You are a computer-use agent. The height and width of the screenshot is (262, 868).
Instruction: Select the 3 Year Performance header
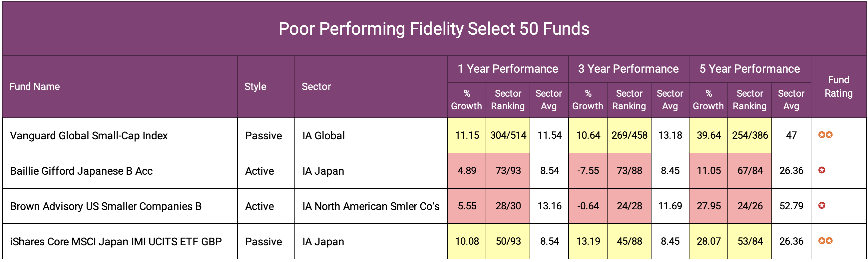click(628, 69)
